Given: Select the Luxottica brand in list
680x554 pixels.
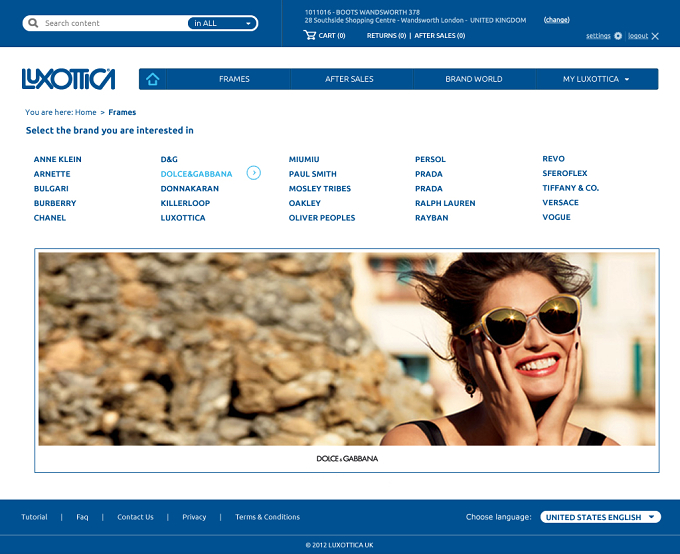Looking at the screenshot, I should [x=183, y=218].
